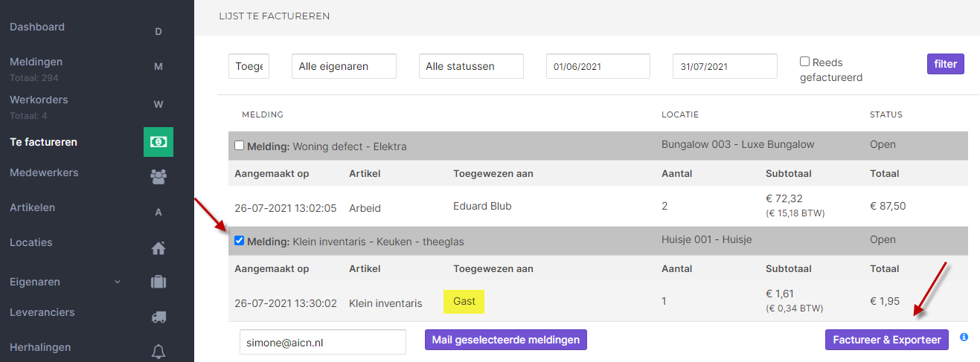Click the green money icon for Te factureren

158,141
